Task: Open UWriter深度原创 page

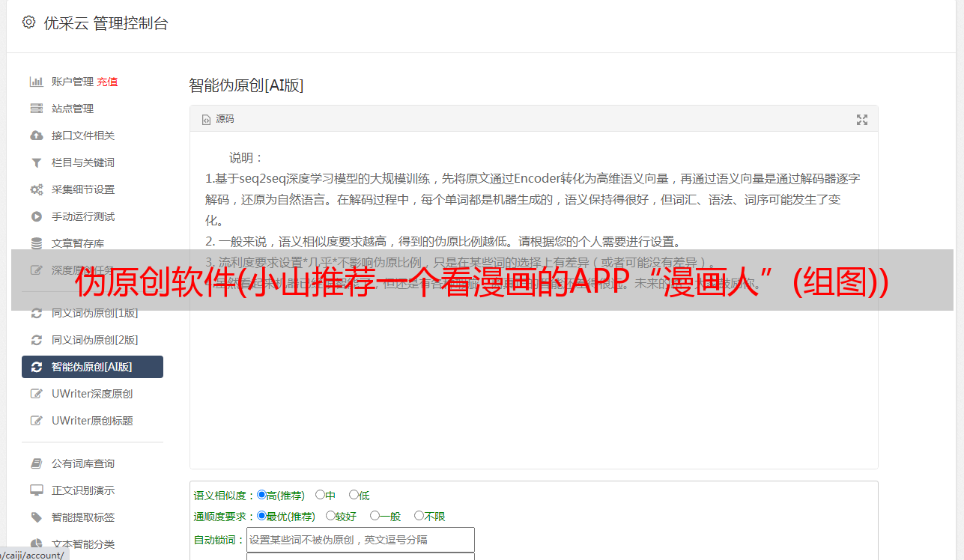Action: tap(92, 394)
